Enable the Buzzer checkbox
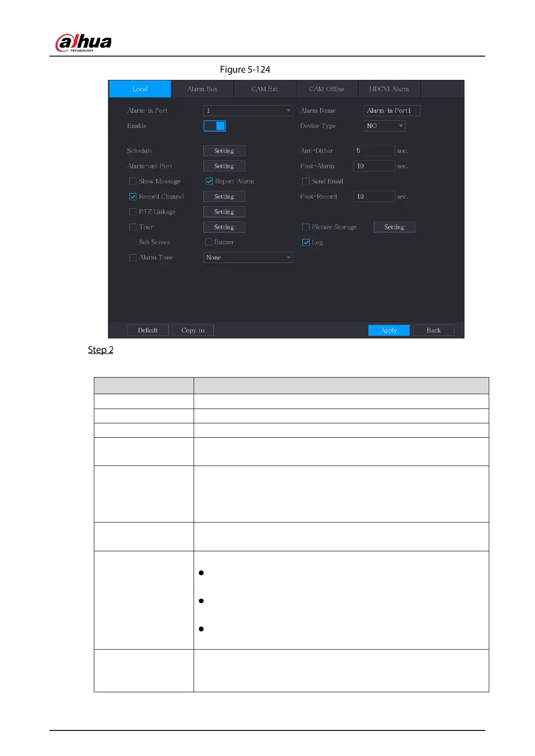The width and height of the screenshot is (535, 756). (209, 242)
